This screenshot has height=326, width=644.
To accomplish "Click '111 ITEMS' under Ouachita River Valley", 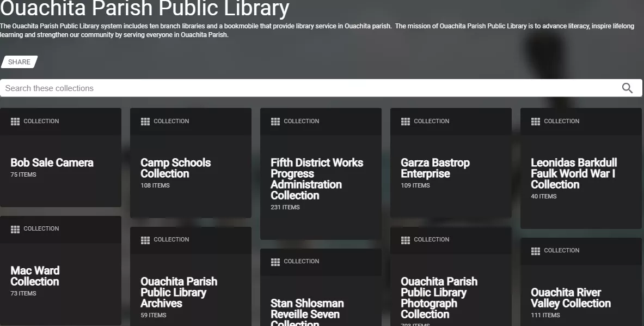I will [545, 315].
